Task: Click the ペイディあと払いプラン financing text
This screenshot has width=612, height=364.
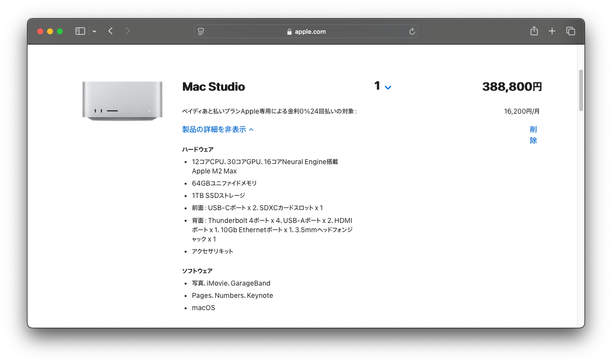Action: [x=269, y=111]
